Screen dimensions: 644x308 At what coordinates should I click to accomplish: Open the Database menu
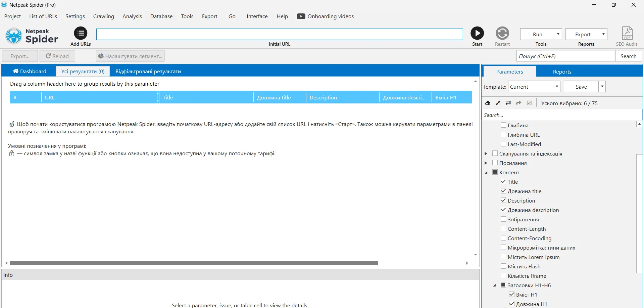coord(161,16)
